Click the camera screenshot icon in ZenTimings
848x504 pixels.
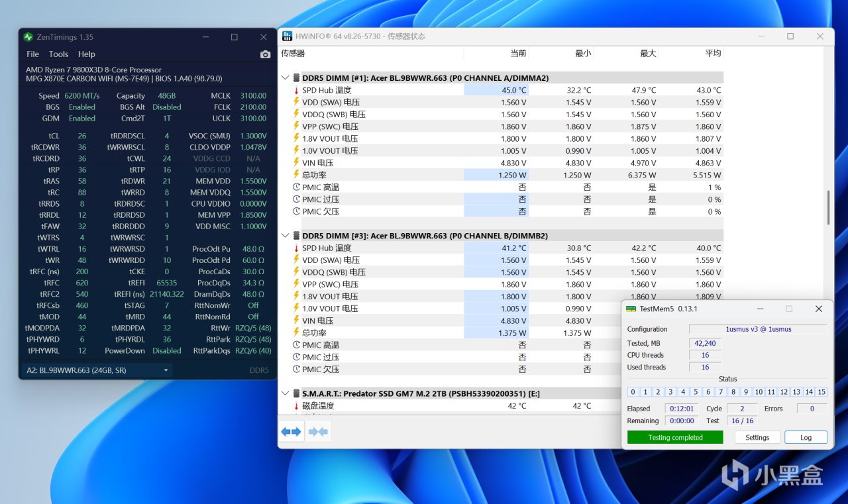click(265, 54)
